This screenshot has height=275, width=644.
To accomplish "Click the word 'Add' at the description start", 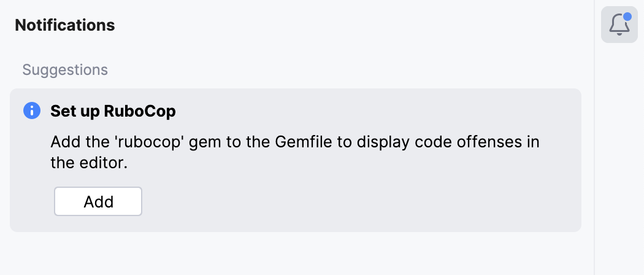I will point(63,142).
